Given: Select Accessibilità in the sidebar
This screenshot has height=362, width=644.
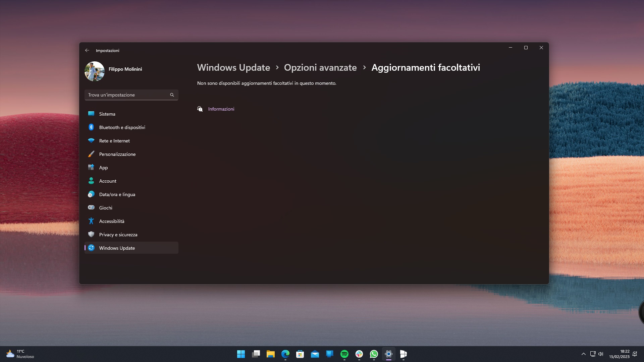Looking at the screenshot, I should pos(131,221).
